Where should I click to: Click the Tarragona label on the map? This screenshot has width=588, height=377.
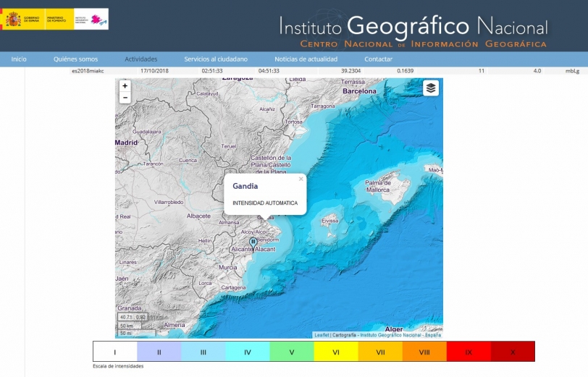323,106
